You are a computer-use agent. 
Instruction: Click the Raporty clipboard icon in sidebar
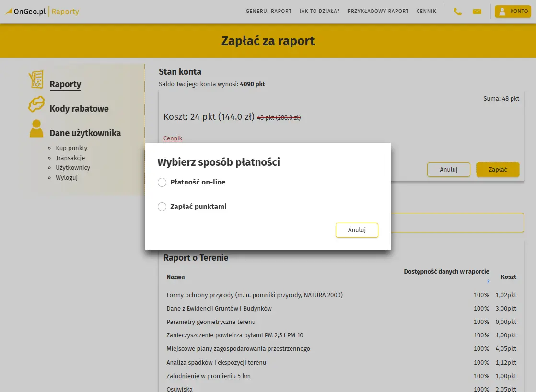[36, 80]
